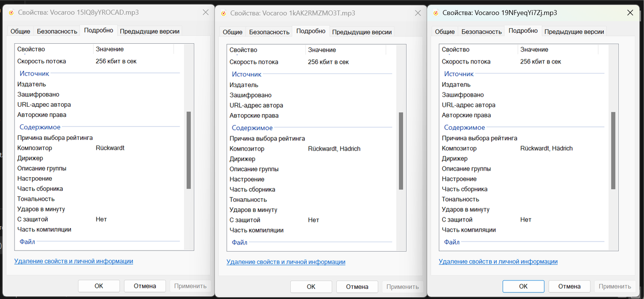
Task: Open Общие tab in 15lQ8yYROCAD window
Action: coord(21,31)
